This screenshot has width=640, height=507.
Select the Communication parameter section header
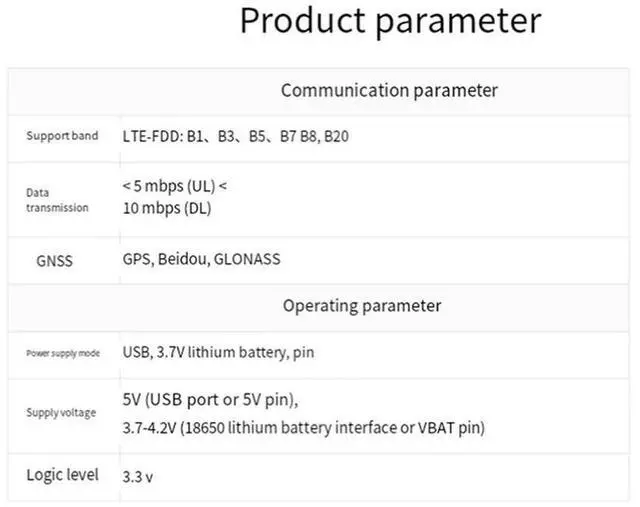pyautogui.click(x=389, y=90)
